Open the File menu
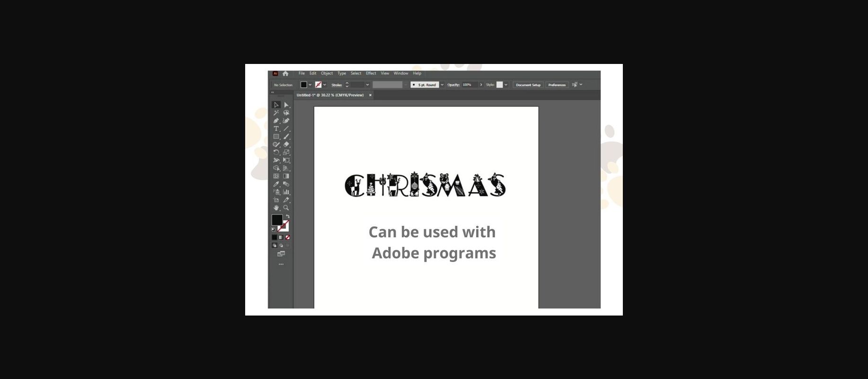Viewport: 868px width, 379px height. coord(301,73)
